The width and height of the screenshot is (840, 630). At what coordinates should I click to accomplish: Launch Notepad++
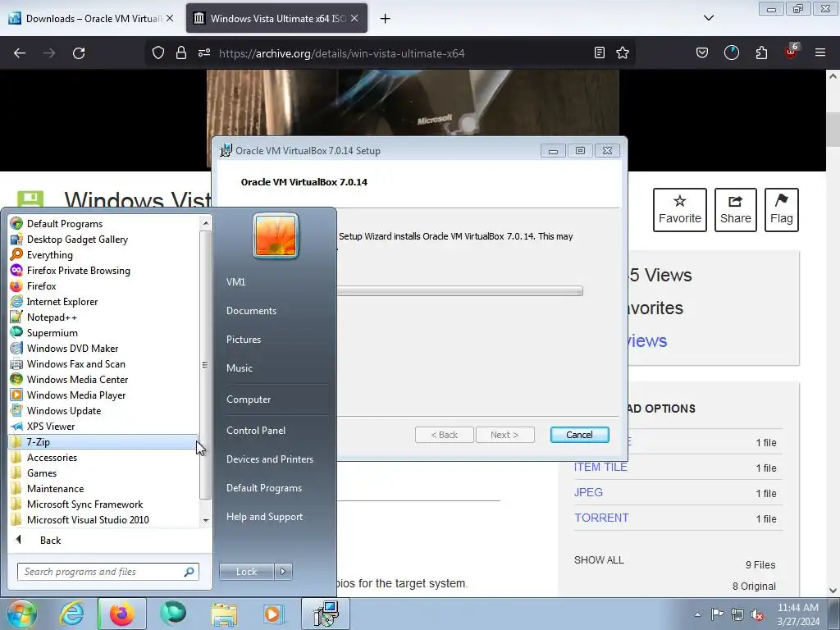pyautogui.click(x=52, y=317)
